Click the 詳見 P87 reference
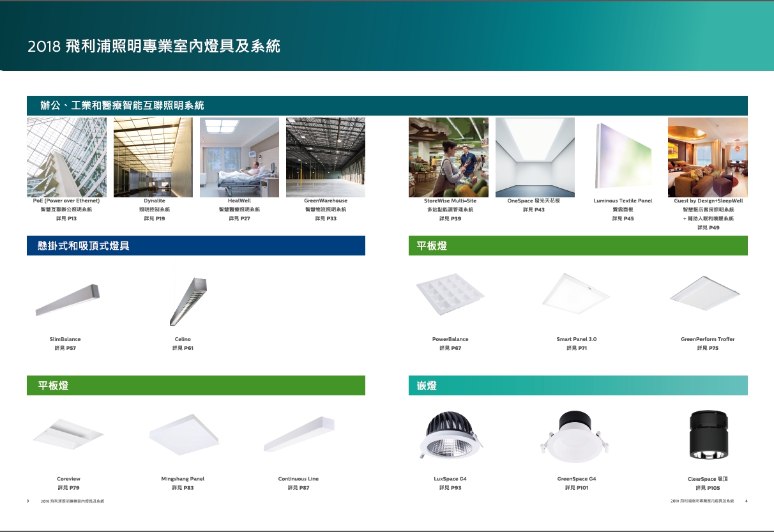Screen dimensions: 774x532 coord(298,487)
